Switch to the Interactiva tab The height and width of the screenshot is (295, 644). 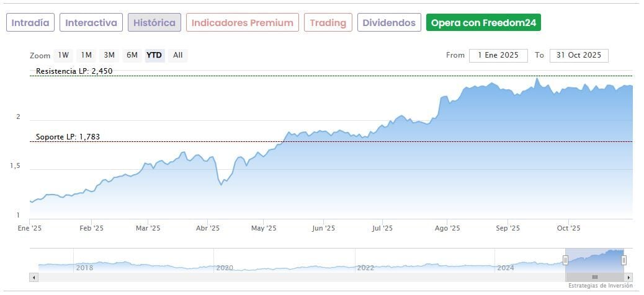click(91, 23)
